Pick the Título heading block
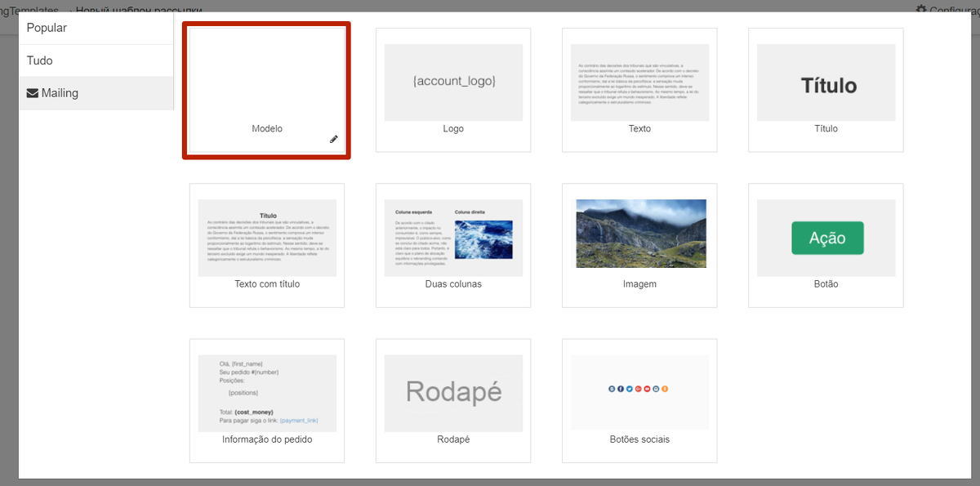The width and height of the screenshot is (980, 486). (x=826, y=90)
